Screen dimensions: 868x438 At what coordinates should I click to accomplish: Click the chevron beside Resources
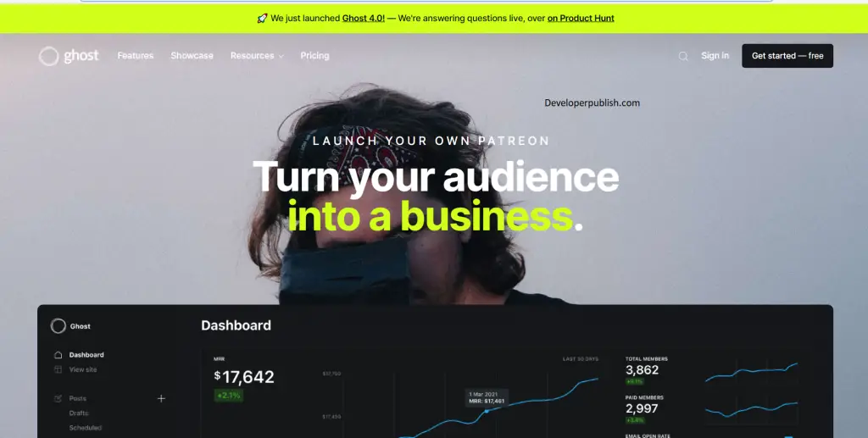(281, 56)
